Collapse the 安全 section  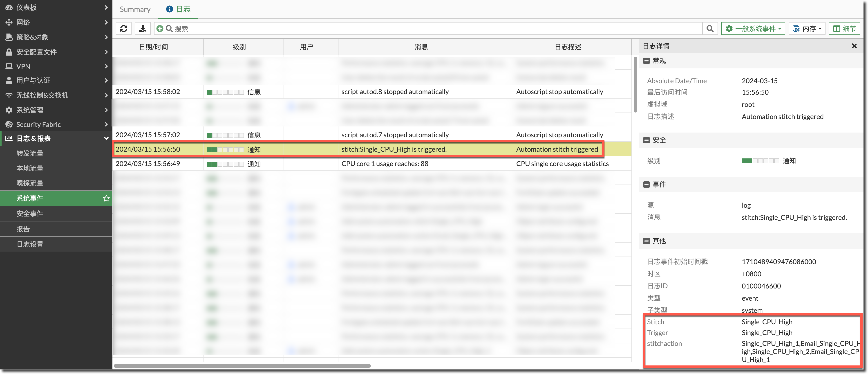[x=646, y=140]
